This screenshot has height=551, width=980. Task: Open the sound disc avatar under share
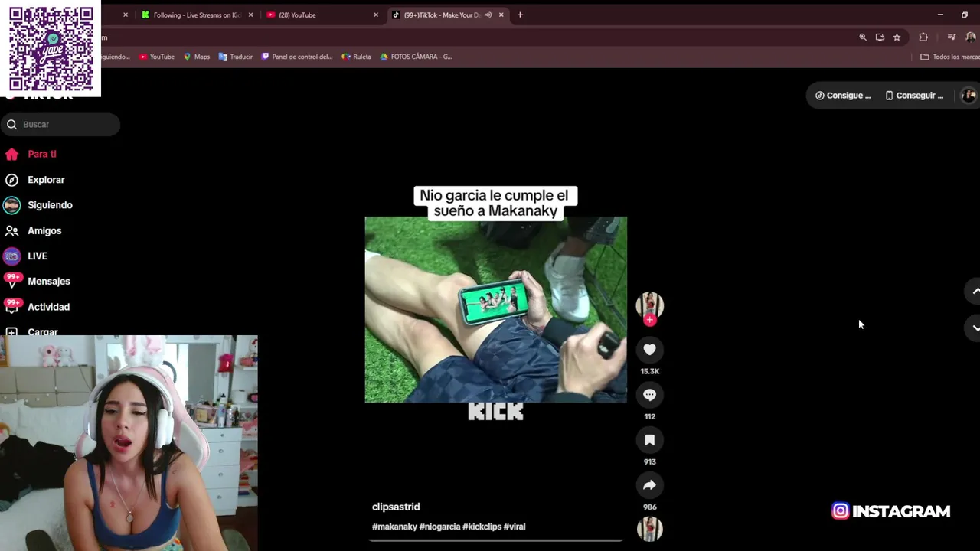649,529
